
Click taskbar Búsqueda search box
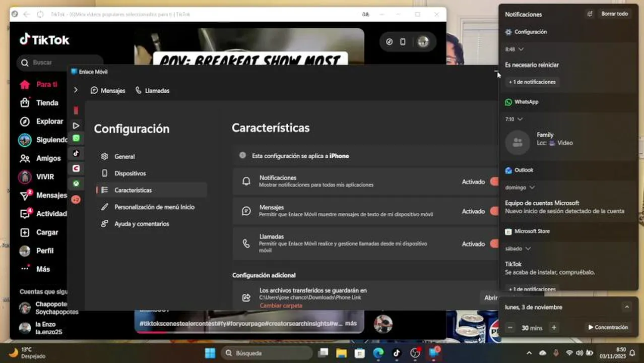click(x=267, y=353)
